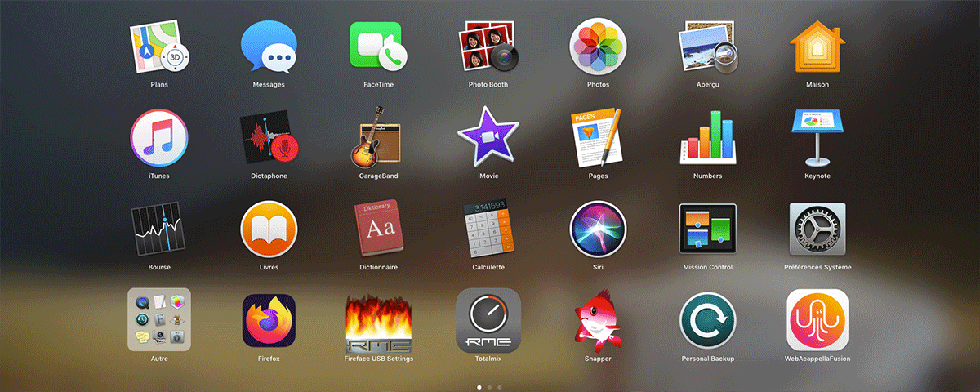
Task: Select the first Launchpad page dot
Action: pos(479,386)
